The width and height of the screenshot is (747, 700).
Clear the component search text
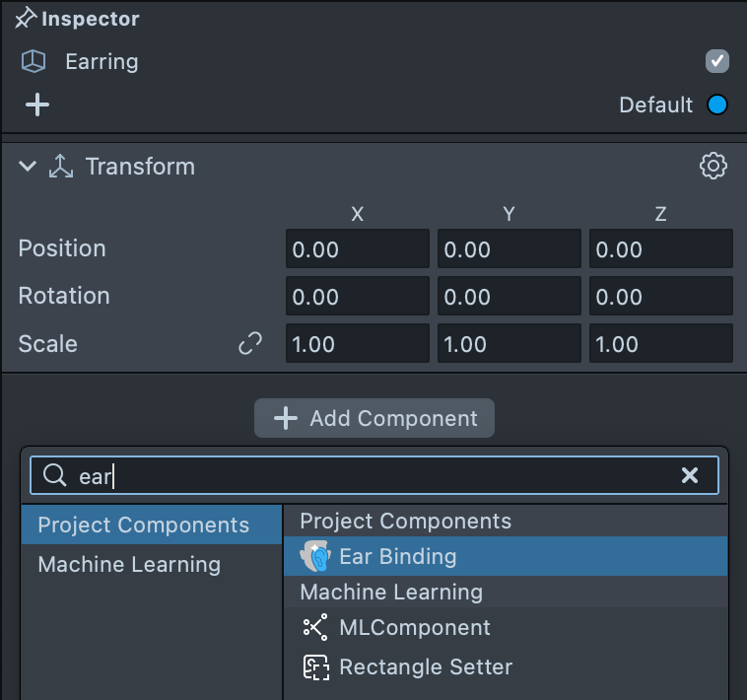(690, 476)
